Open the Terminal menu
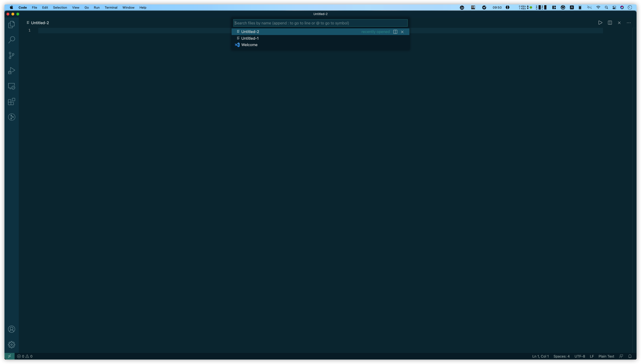This screenshot has width=641, height=364. coord(111,7)
